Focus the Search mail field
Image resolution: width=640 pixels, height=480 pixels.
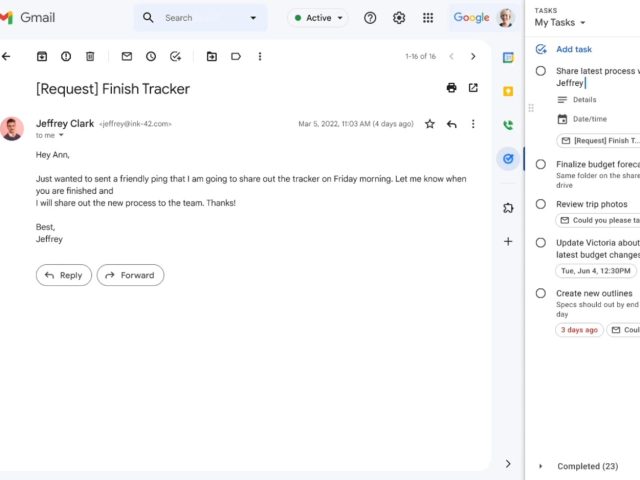click(200, 18)
